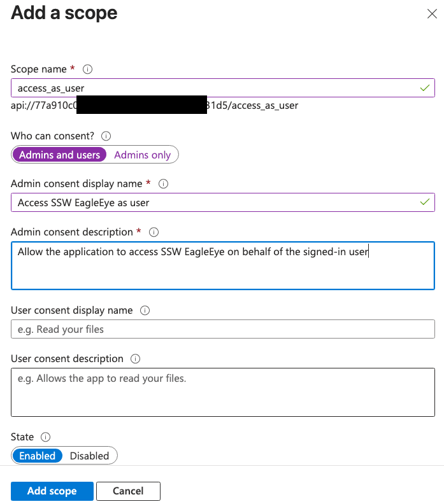Focus the Admin consent description text area

click(222, 265)
